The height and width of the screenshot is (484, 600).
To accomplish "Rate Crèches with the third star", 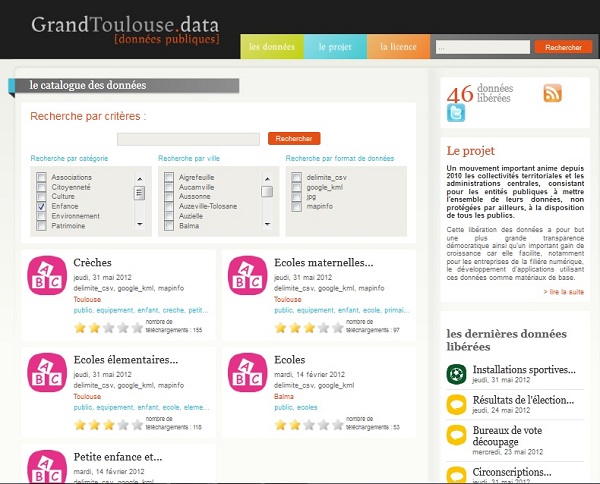I will click(x=108, y=328).
